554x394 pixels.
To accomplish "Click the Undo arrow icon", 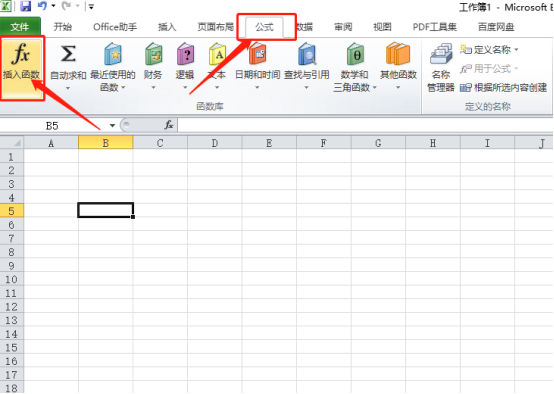I will (x=42, y=6).
